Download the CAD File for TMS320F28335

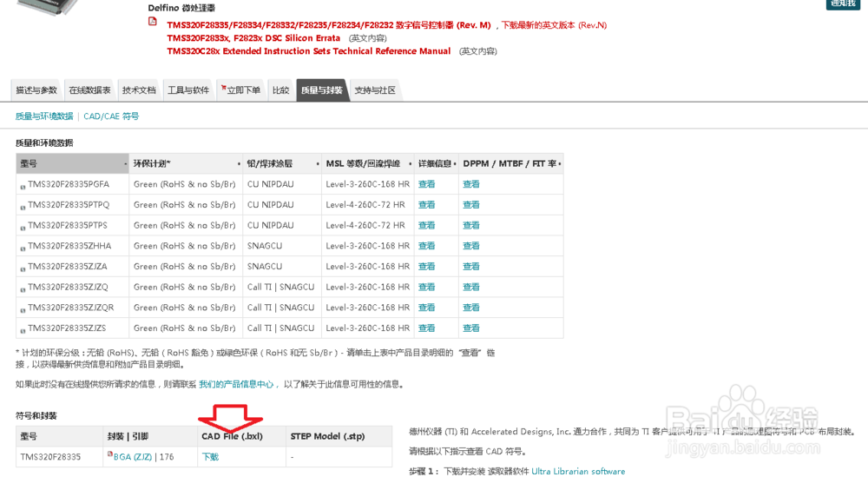210,456
